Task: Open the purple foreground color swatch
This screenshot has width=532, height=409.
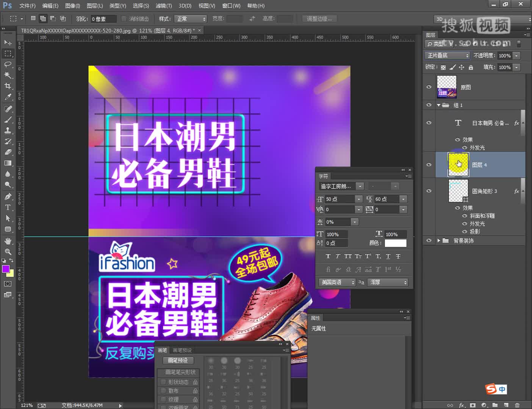Action: pyautogui.click(x=5, y=269)
